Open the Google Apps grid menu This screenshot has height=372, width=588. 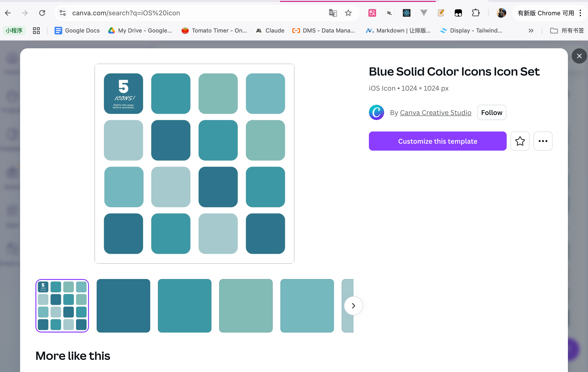[36, 30]
